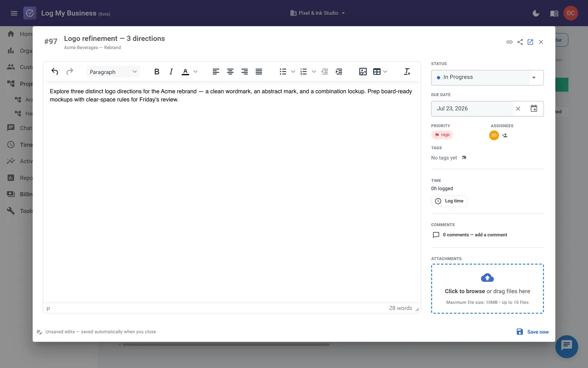Toggle italic formatting

click(x=171, y=72)
